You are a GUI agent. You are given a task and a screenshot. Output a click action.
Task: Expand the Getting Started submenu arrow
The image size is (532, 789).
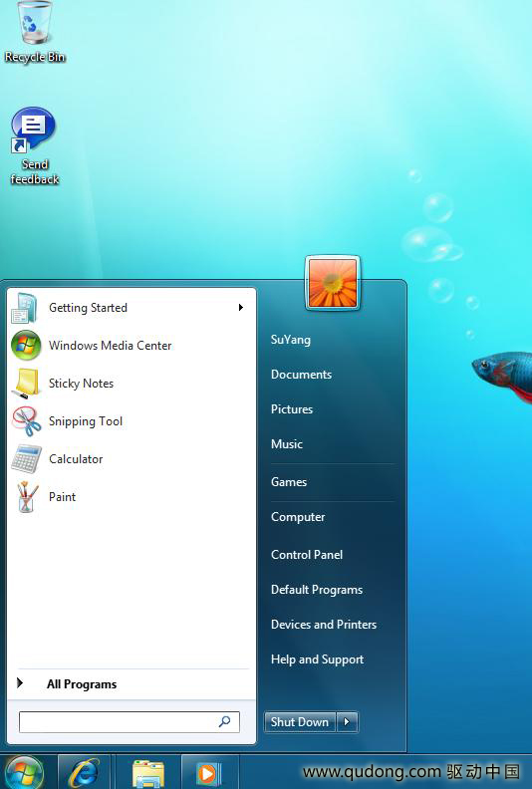pyautogui.click(x=241, y=308)
